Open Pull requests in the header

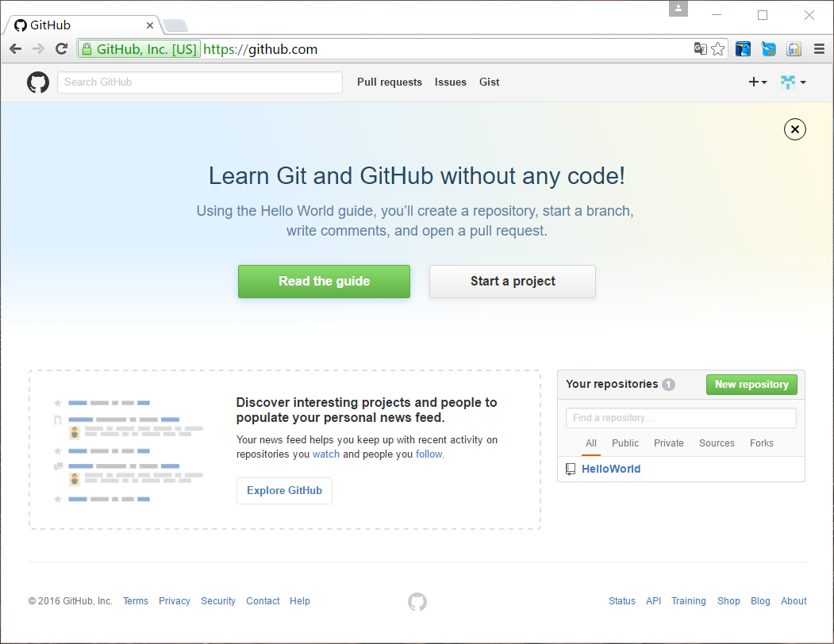pyautogui.click(x=390, y=82)
